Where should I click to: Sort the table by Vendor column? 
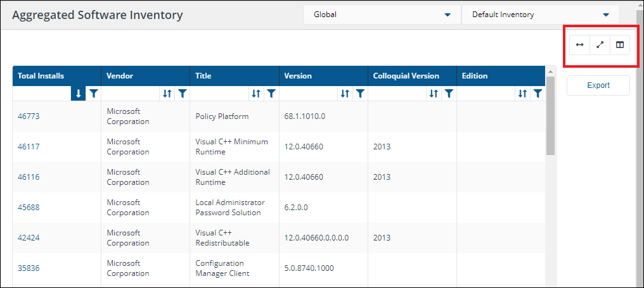[167, 94]
